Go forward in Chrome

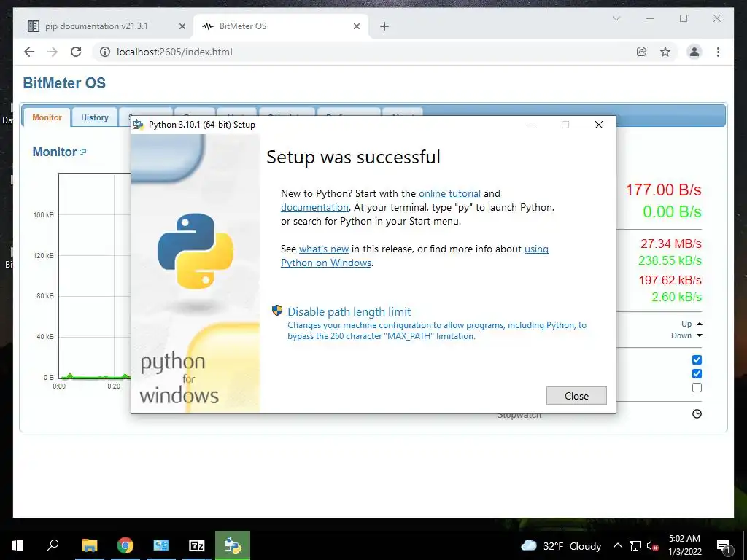click(x=53, y=52)
